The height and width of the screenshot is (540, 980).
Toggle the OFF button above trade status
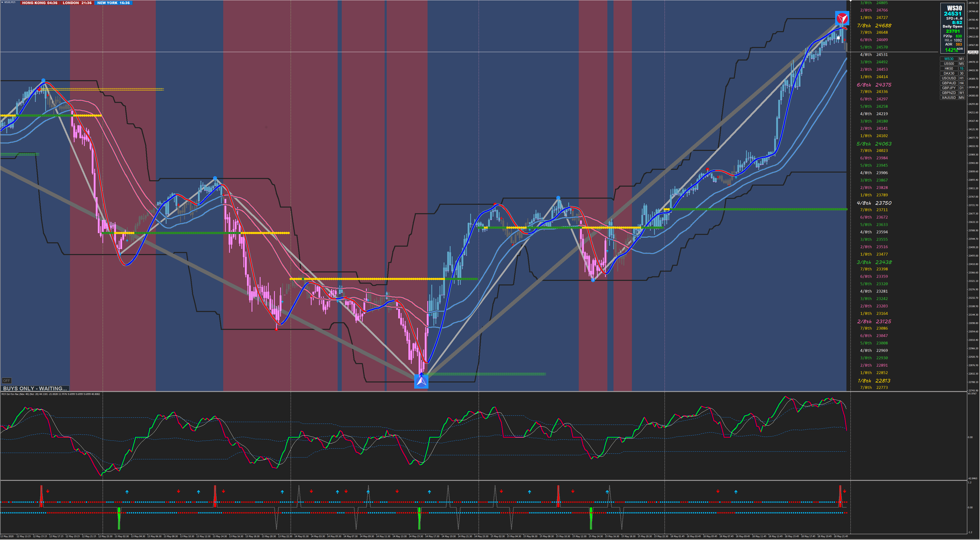[6, 381]
